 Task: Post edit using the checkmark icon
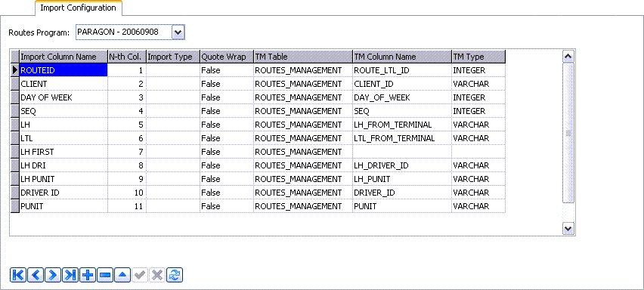(x=140, y=275)
